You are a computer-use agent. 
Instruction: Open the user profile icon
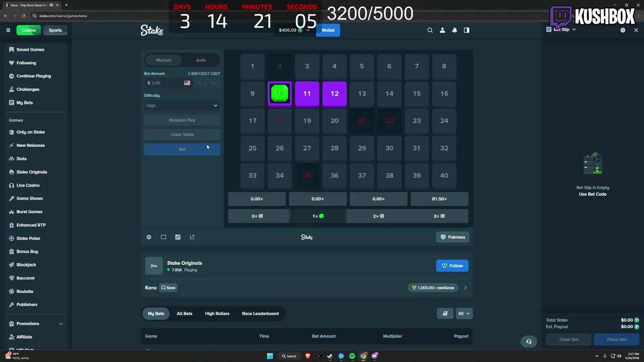tap(442, 30)
